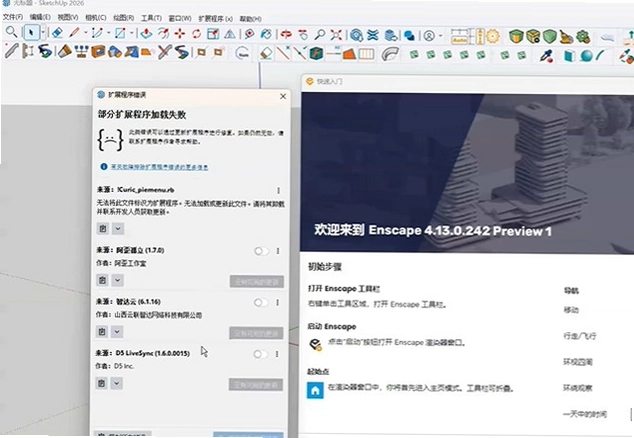Activate the Rotate tool with red circular arrows

point(197,34)
